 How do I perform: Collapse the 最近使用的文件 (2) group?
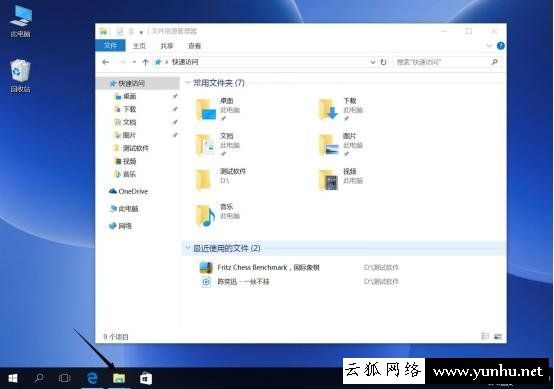188,248
